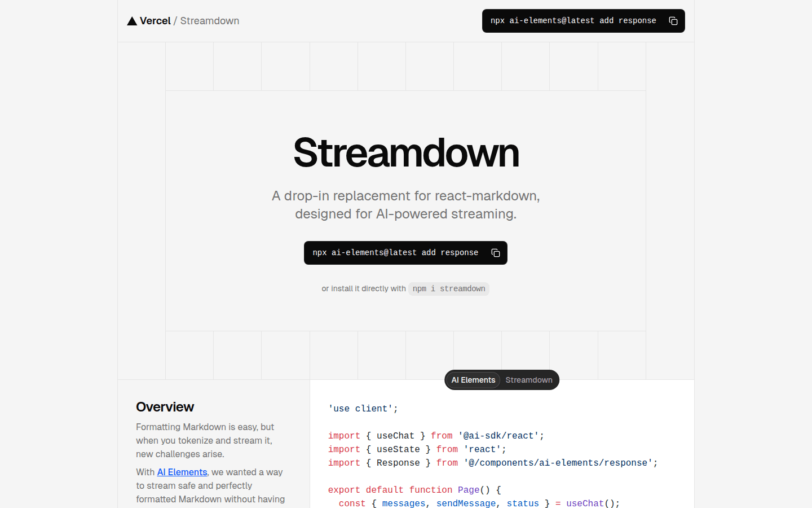Click the '@ai-sdk/react' import string

pyautogui.click(x=500, y=436)
